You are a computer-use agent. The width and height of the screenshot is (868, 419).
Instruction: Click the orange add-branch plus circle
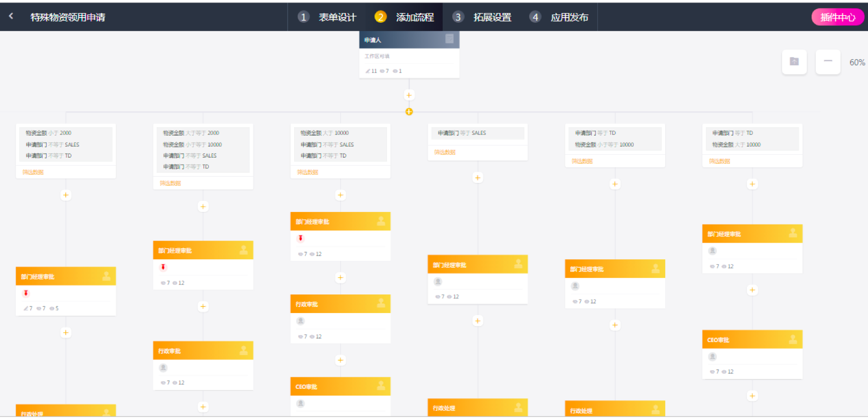point(409,112)
